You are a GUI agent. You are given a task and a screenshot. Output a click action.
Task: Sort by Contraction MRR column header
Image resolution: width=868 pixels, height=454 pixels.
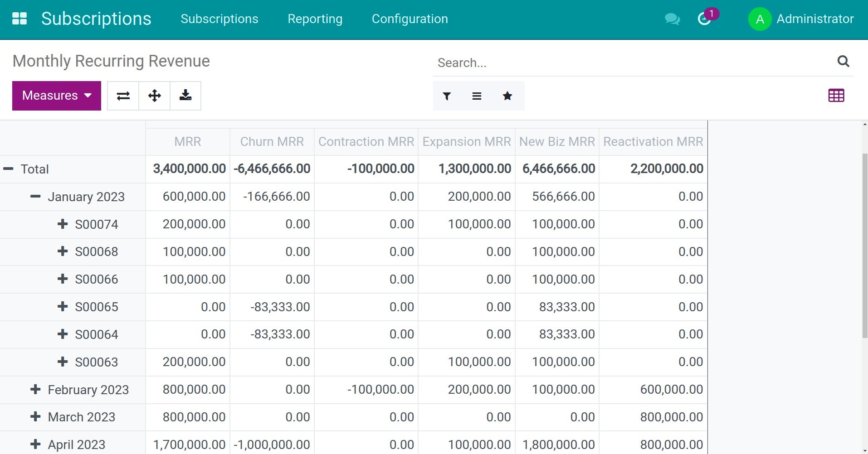[x=366, y=142]
